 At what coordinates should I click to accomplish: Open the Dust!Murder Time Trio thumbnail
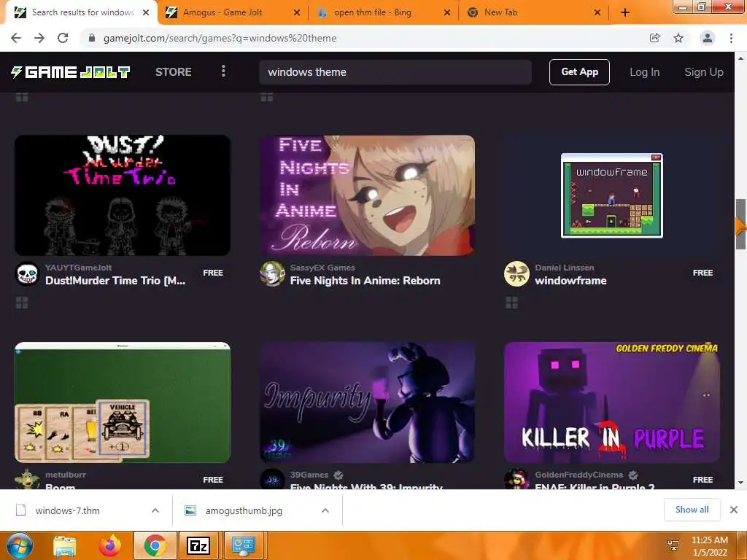coord(123,195)
